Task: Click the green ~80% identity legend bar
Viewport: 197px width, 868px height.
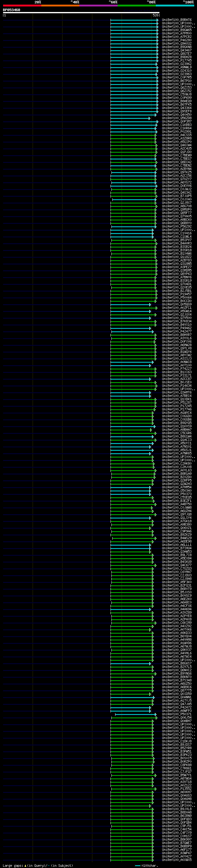Action: [x=137, y=6]
